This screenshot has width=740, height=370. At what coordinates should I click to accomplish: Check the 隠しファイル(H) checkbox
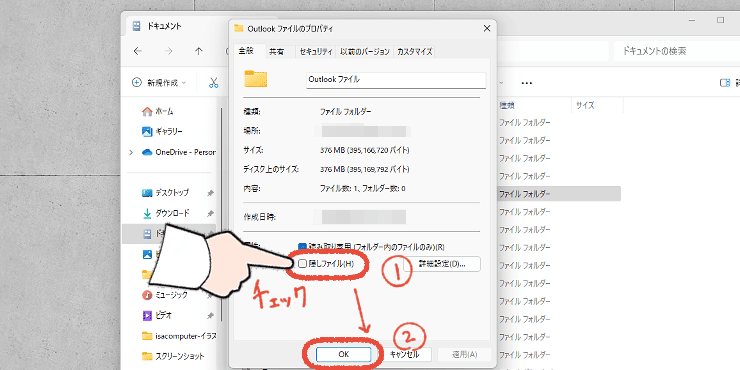[x=303, y=264]
